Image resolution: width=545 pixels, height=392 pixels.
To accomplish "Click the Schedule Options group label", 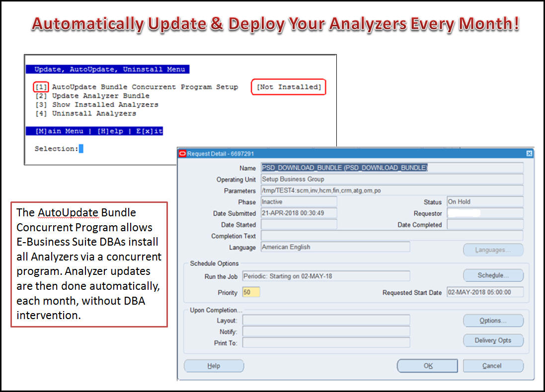I will coord(214,263).
